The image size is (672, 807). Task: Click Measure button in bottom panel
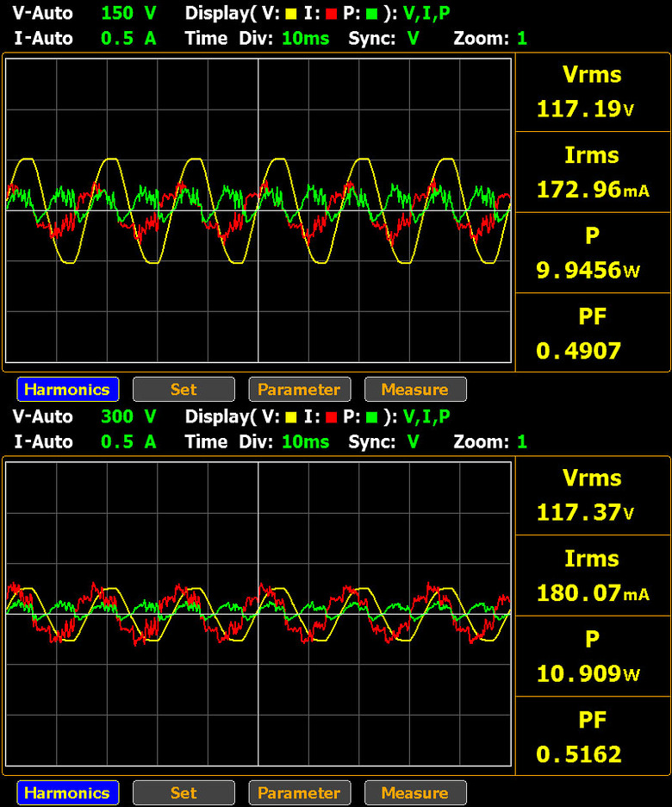(x=415, y=792)
